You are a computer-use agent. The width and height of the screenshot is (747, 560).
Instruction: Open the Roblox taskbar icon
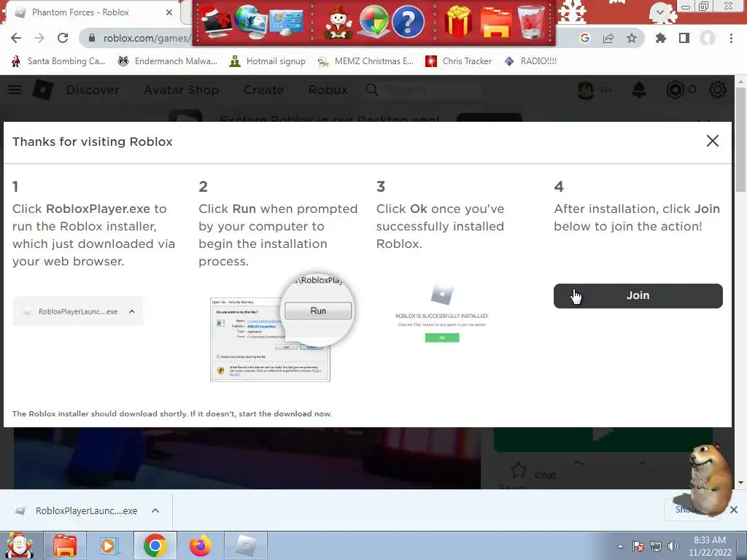click(245, 545)
